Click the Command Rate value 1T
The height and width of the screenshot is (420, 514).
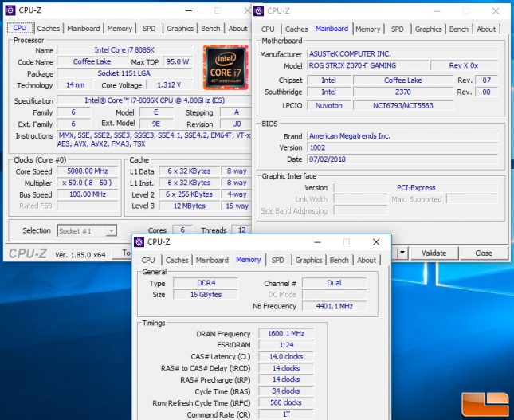pos(286,414)
